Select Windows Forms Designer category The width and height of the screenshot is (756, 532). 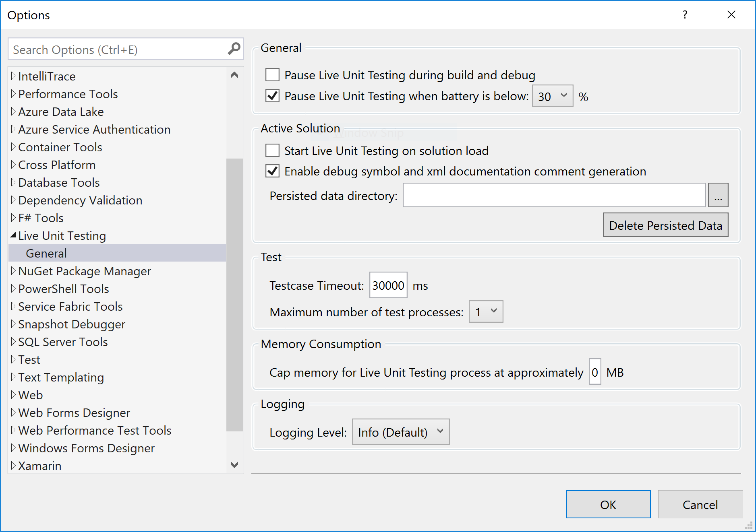[86, 448]
